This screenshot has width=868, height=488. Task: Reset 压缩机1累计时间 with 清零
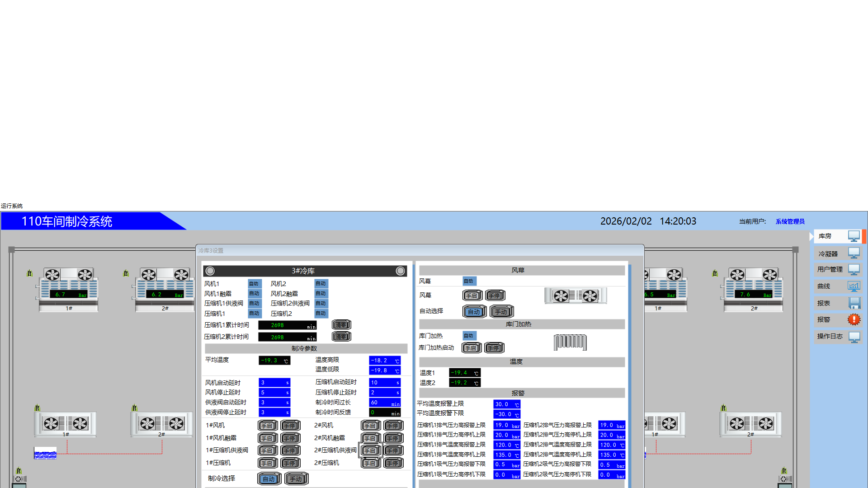point(341,325)
